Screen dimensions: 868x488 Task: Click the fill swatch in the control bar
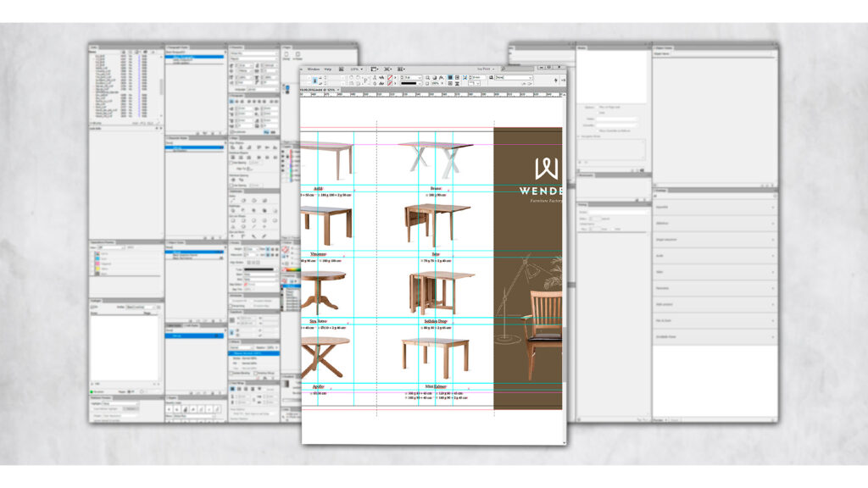click(x=390, y=77)
